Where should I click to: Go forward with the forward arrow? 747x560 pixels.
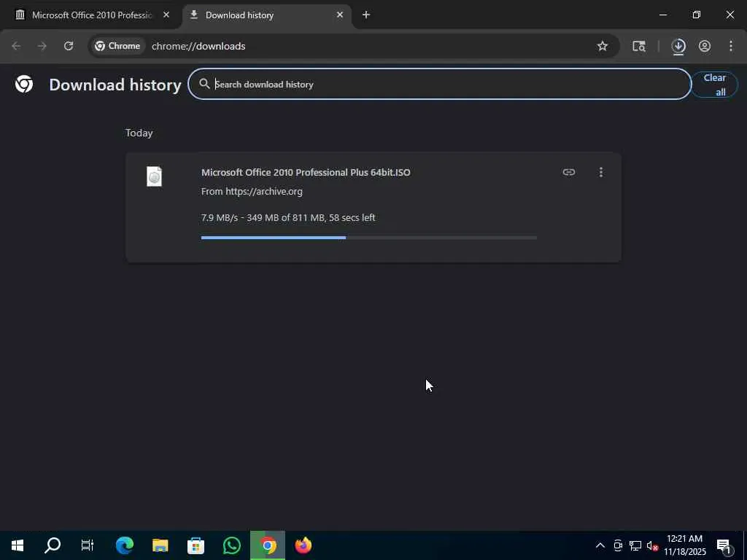pos(42,46)
